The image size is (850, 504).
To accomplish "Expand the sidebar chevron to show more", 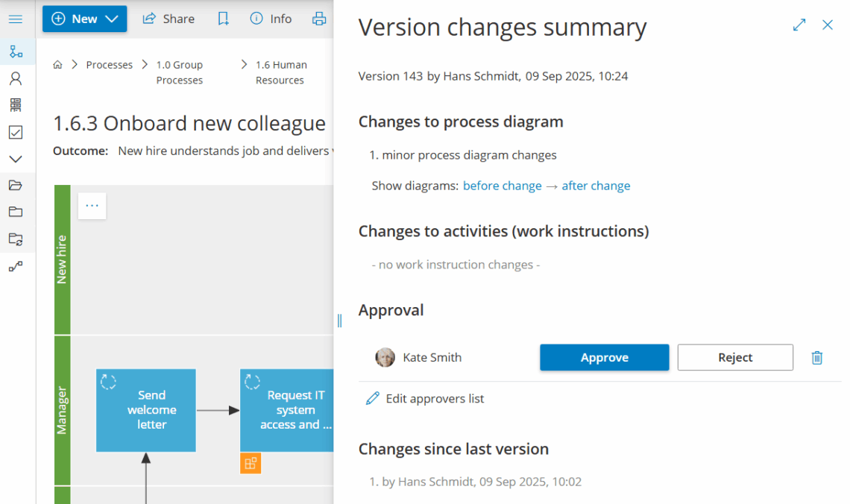I will pyautogui.click(x=16, y=159).
